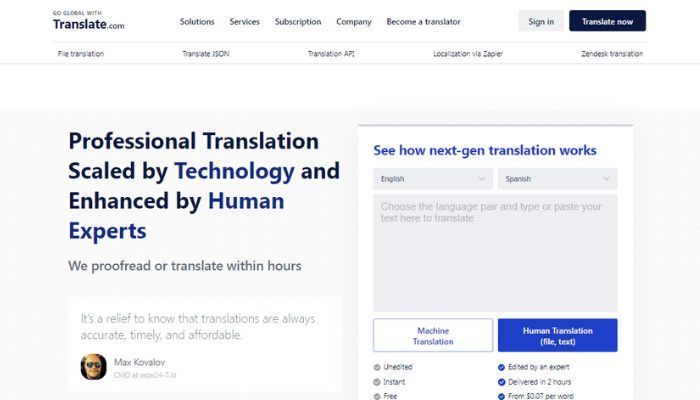This screenshot has width=700, height=400.
Task: Click the check icon beside From $0.07 per word
Action: click(501, 396)
